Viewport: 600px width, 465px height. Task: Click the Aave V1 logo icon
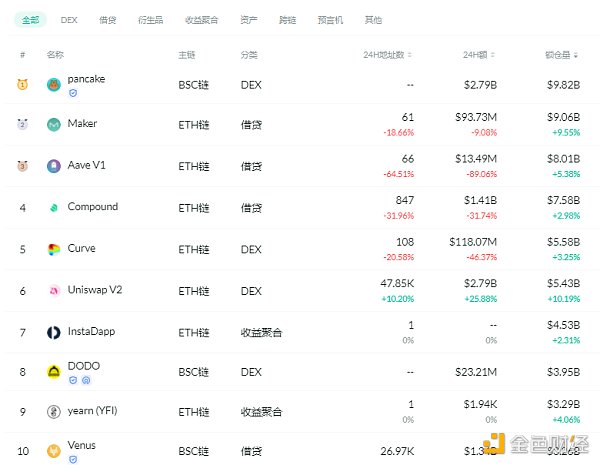[54, 166]
